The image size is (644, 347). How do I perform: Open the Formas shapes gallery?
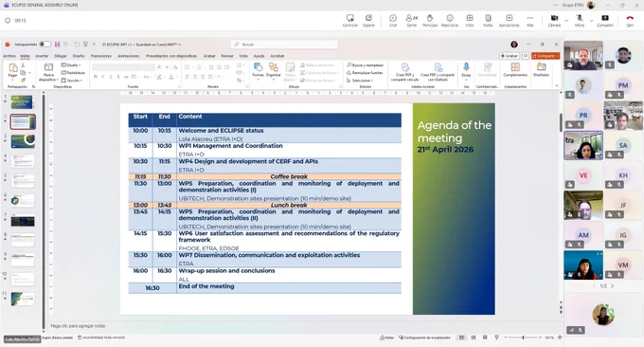258,70
